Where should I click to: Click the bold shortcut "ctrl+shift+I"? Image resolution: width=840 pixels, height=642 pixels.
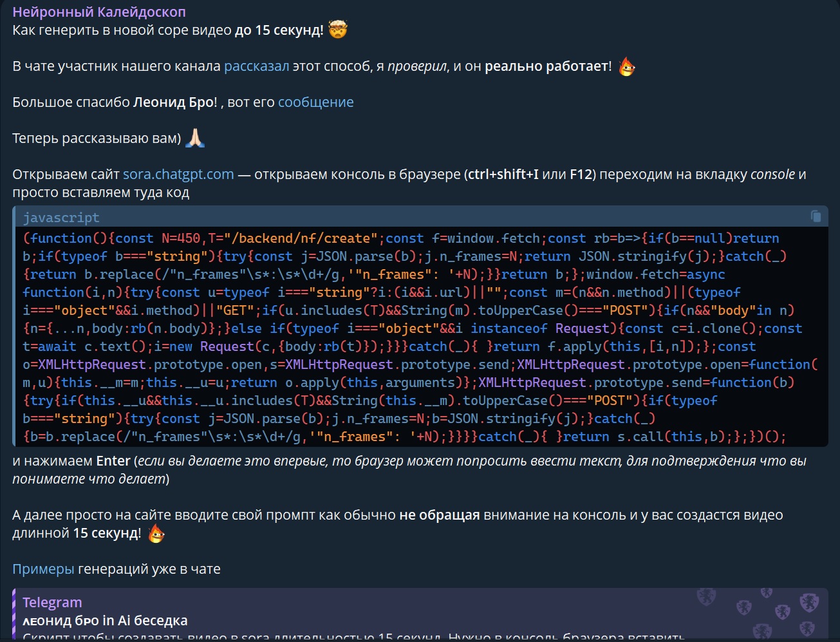pos(503,174)
